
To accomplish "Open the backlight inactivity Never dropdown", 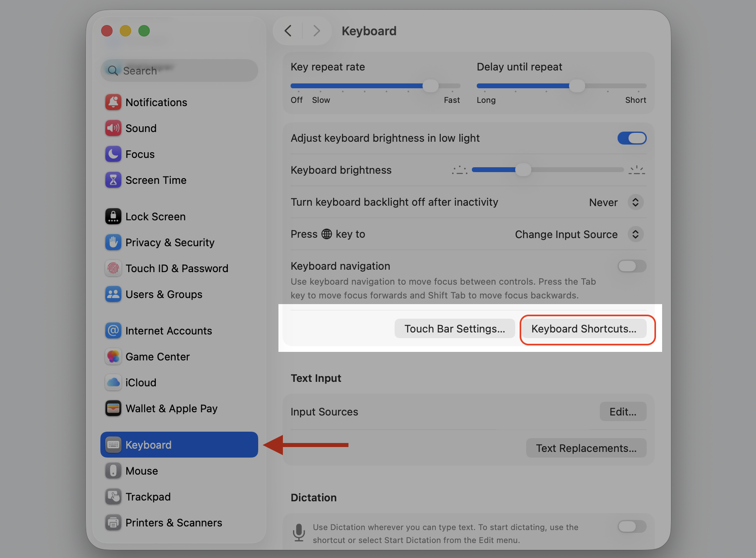I will (635, 202).
